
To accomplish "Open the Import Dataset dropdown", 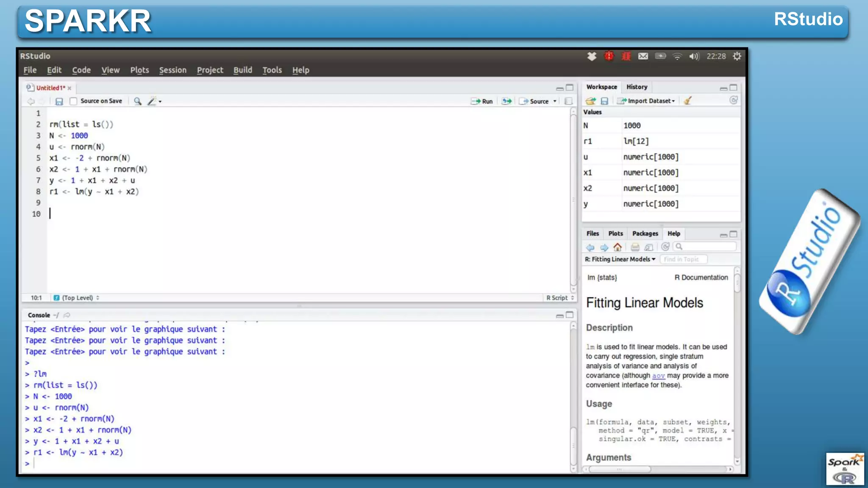I will click(x=646, y=101).
